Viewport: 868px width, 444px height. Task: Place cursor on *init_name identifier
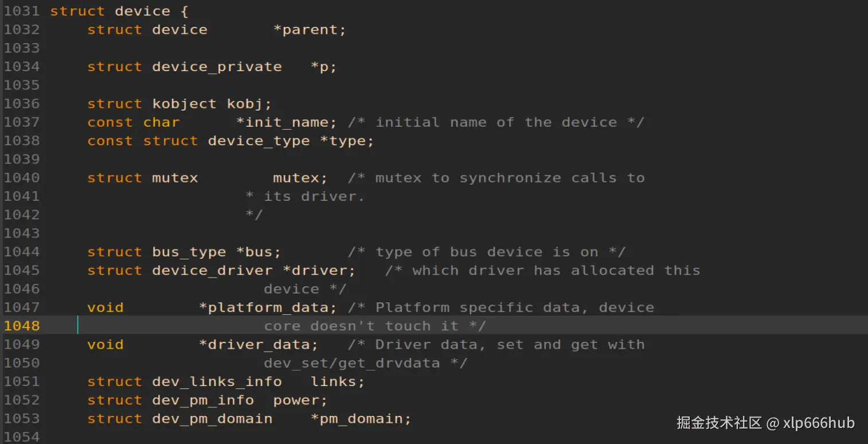point(282,122)
